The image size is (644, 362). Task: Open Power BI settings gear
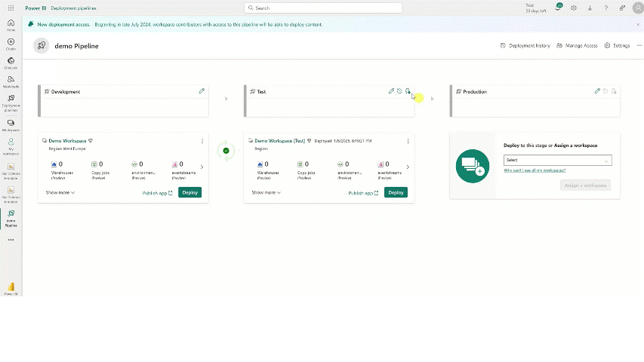pyautogui.click(x=574, y=8)
